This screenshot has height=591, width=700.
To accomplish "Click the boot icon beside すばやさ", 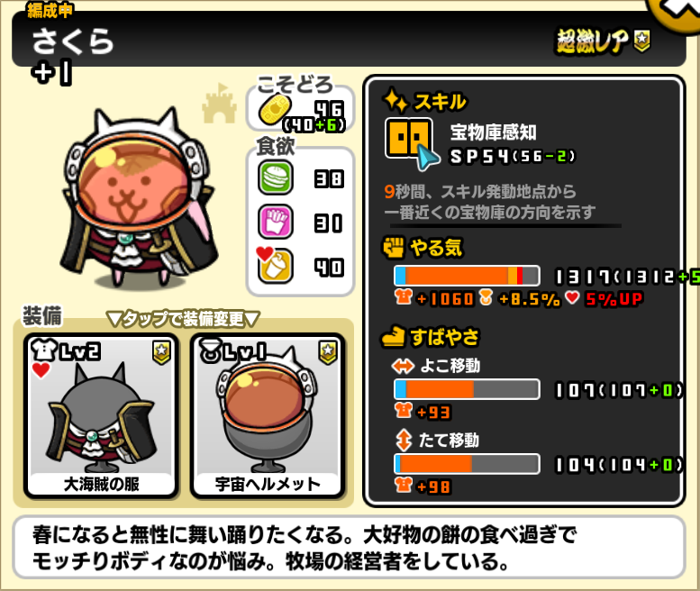I will pos(394,337).
